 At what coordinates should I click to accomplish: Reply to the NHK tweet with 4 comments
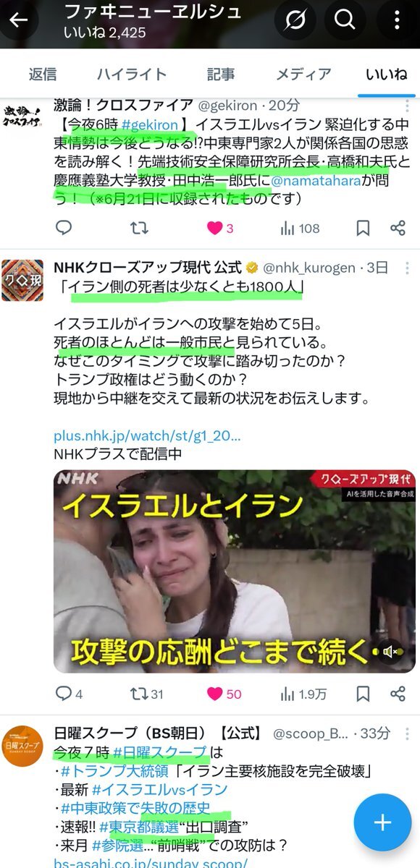tap(70, 694)
